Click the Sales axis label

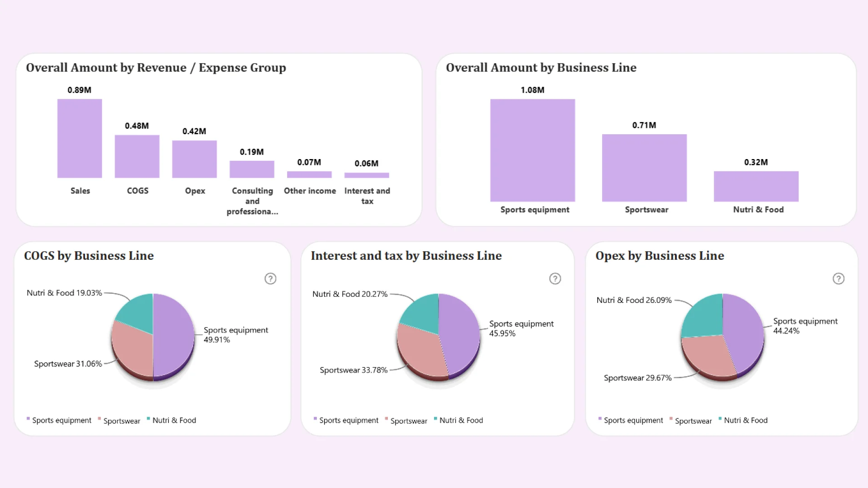pyautogui.click(x=80, y=191)
